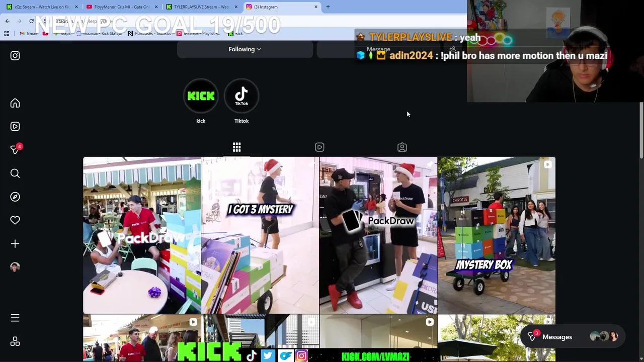This screenshot has width=644, height=362.
Task: Open the More hamburger menu
Action: coord(15,318)
